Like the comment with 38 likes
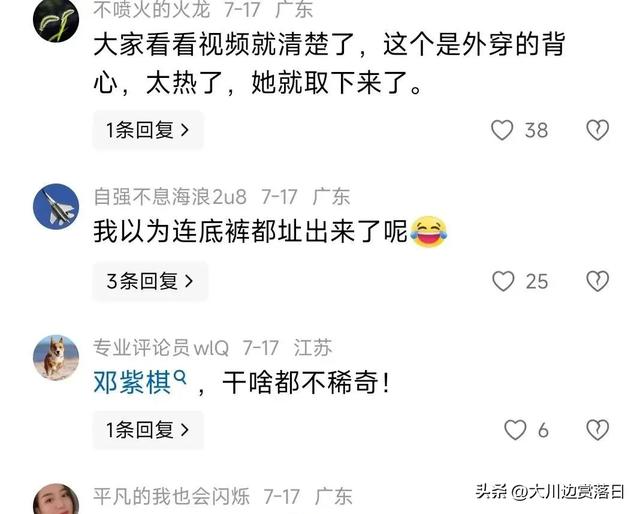 pyautogui.click(x=502, y=130)
